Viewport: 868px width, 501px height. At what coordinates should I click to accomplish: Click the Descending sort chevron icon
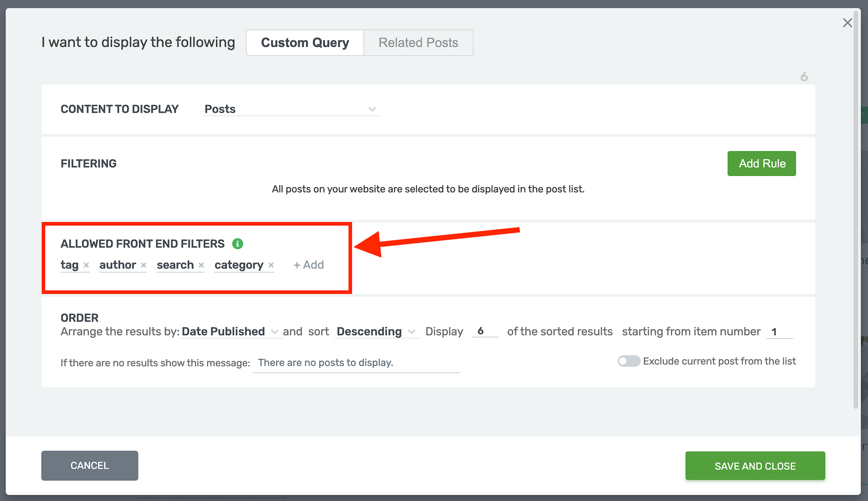[412, 332]
